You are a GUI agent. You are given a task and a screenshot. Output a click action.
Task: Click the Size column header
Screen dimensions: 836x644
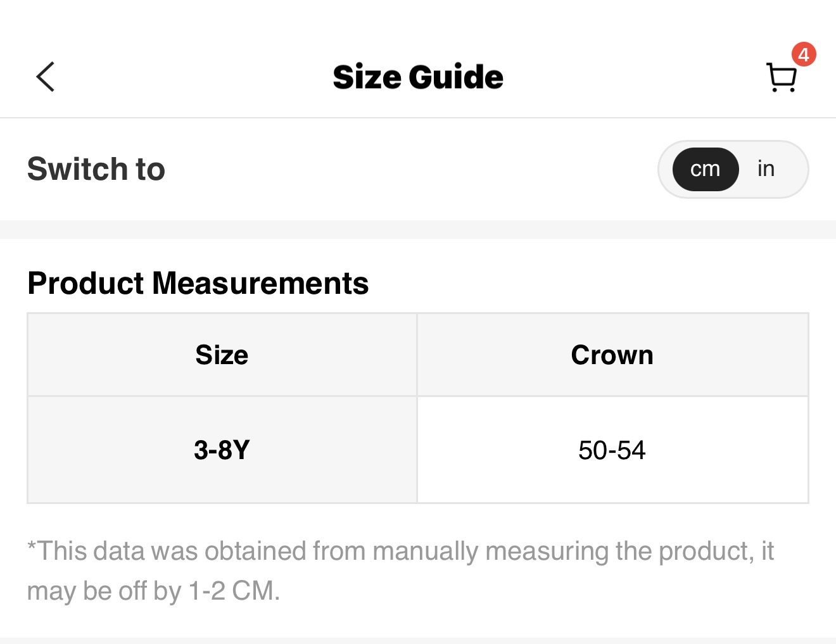222,355
